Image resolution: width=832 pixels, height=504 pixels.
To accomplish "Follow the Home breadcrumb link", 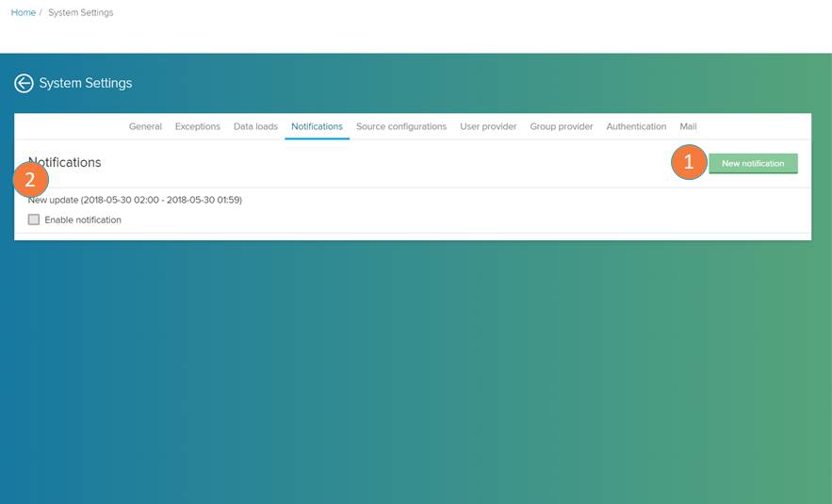I will [23, 12].
